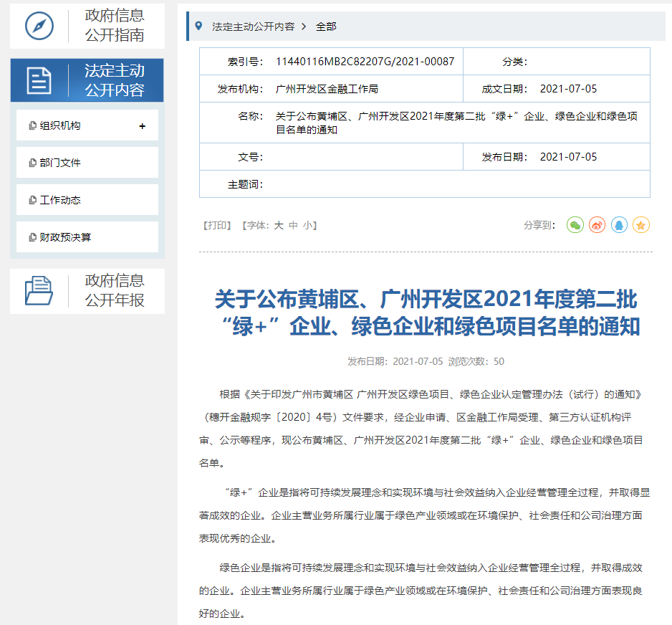
Task: Open the 财政预决算 sidebar item
Action: click(x=65, y=237)
